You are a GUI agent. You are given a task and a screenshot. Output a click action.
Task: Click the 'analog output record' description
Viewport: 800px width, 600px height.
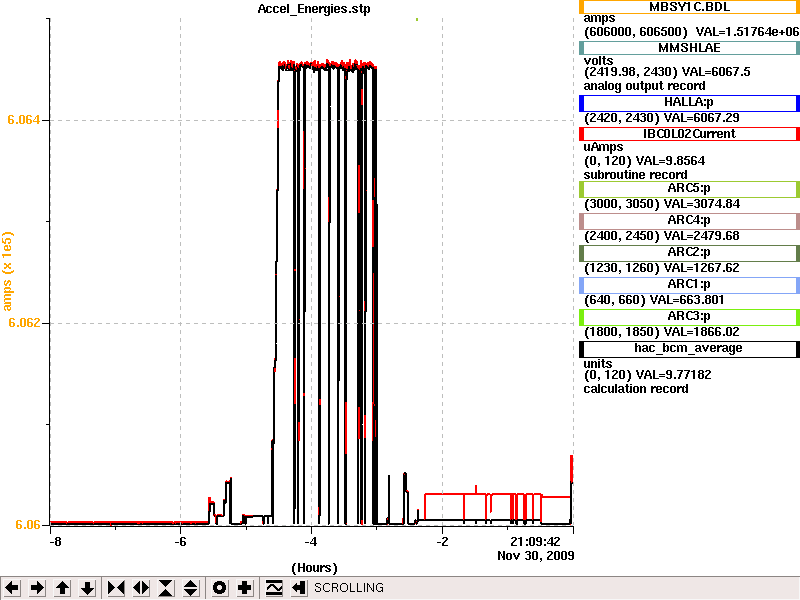click(x=644, y=86)
